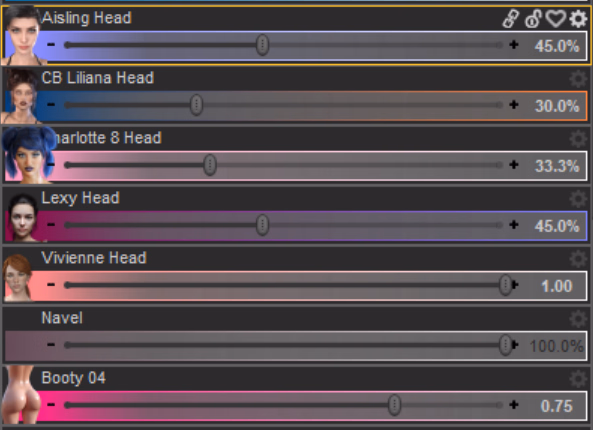This screenshot has width=593, height=430.
Task: Decrease Aisling Head with minus button
Action: (51, 45)
